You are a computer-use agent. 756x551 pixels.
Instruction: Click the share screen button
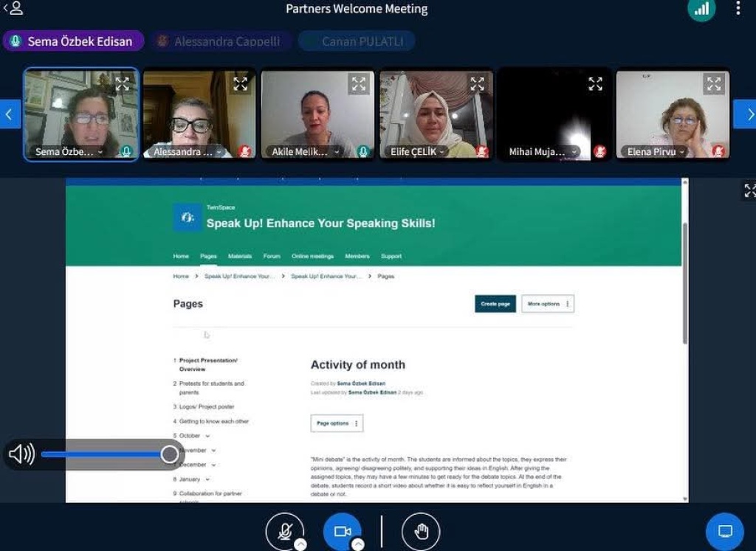click(x=724, y=532)
